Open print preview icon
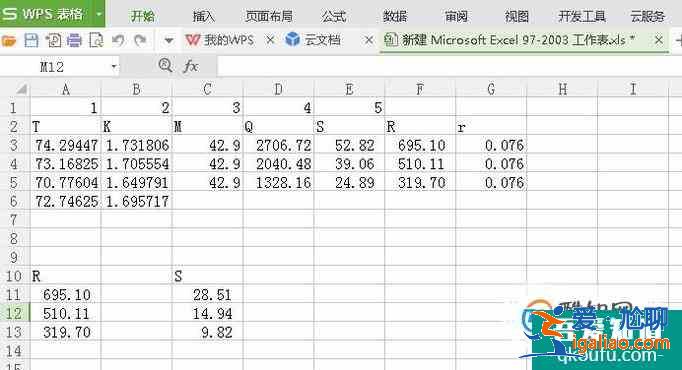Viewport: 682px width, 370px height. [x=96, y=41]
